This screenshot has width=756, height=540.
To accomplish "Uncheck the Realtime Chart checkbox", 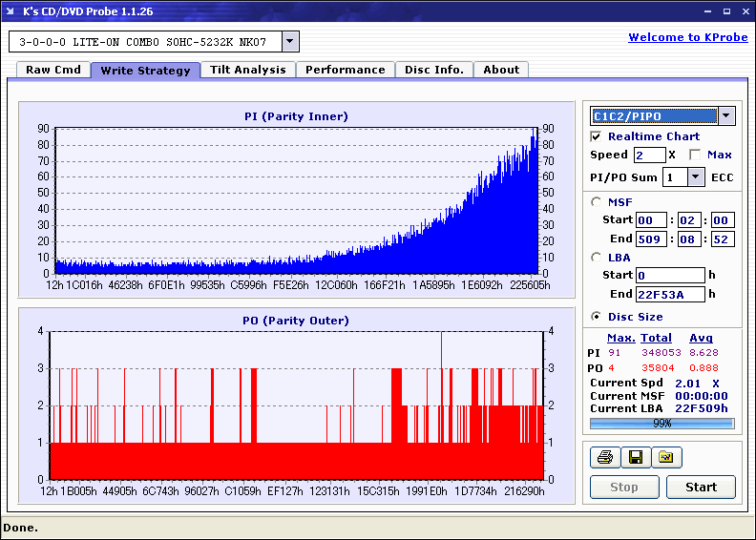I will point(597,136).
